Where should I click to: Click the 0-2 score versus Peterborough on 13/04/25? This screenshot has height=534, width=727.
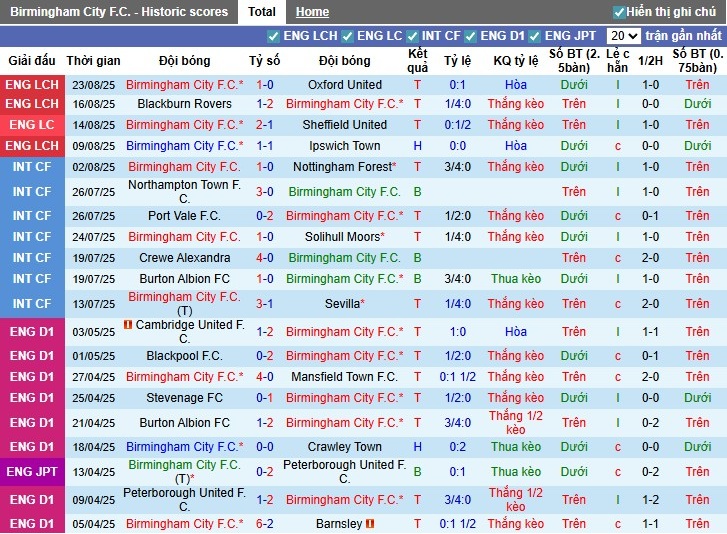pos(265,472)
